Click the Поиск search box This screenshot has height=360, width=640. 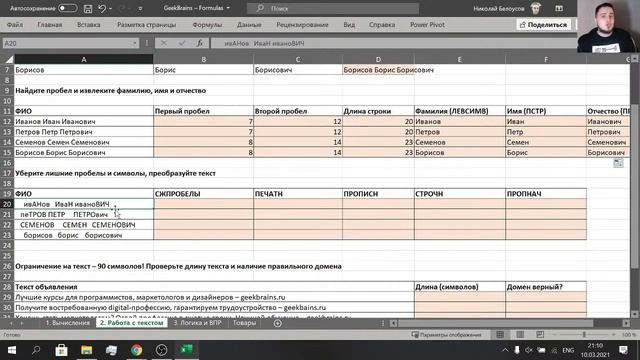pos(333,8)
